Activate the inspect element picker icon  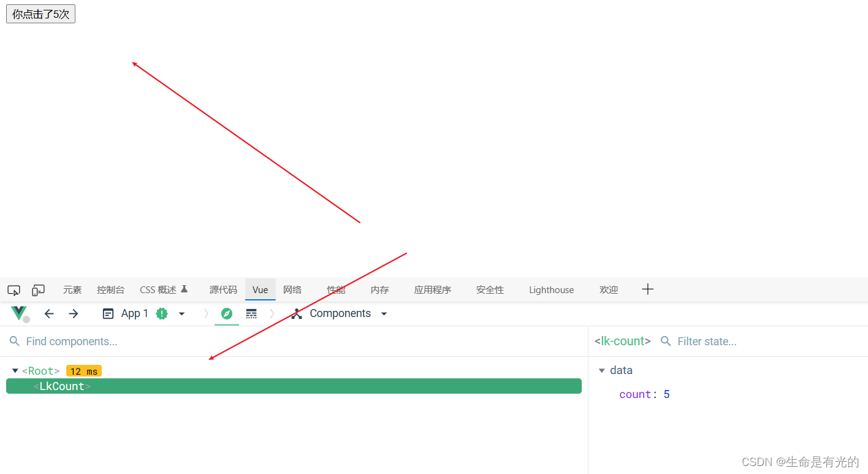(14, 290)
